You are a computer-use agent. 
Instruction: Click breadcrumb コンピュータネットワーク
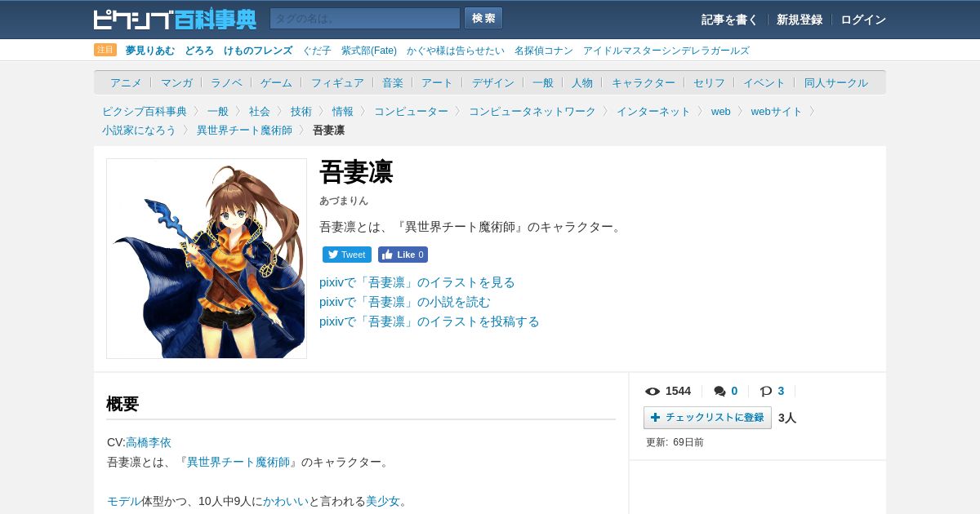tap(532, 111)
